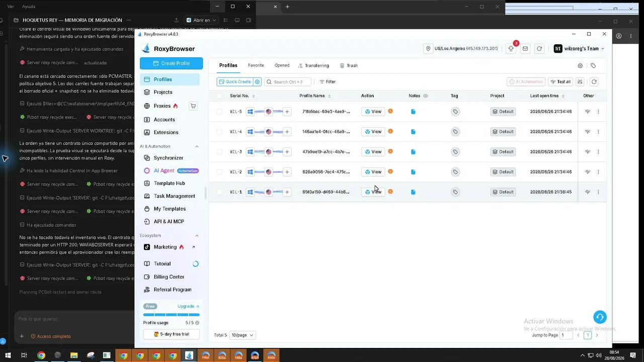Click the tag icon for WIL-1
This screenshot has height=362, width=644.
[455, 192]
